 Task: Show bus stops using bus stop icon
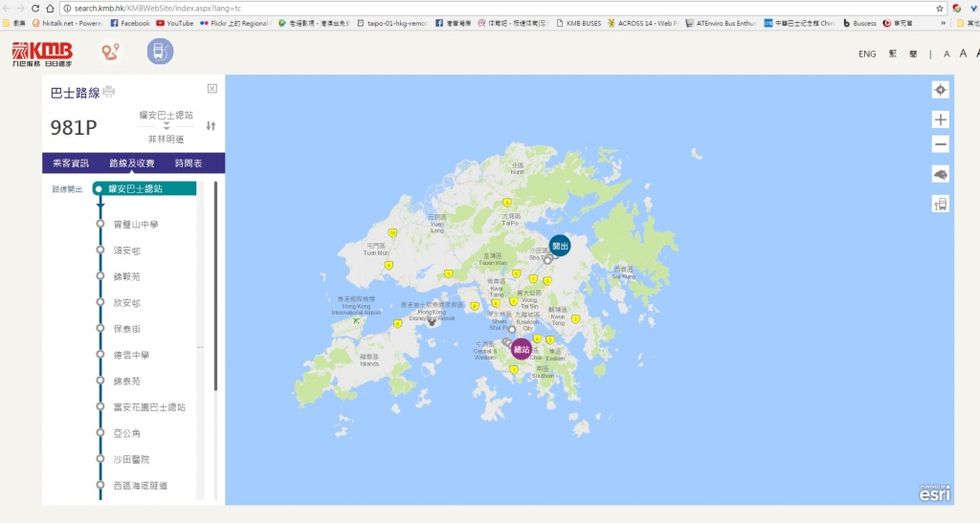[940, 204]
